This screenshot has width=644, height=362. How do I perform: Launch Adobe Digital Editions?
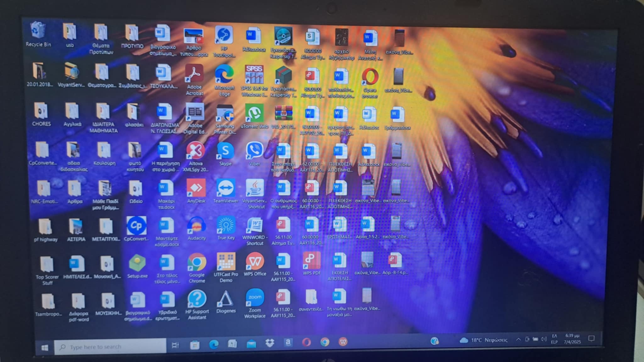tap(195, 118)
